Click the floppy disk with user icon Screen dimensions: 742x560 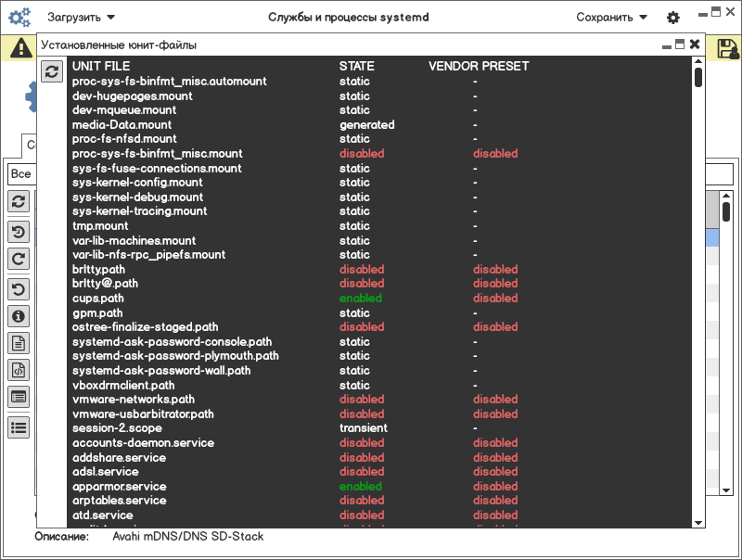tap(728, 49)
